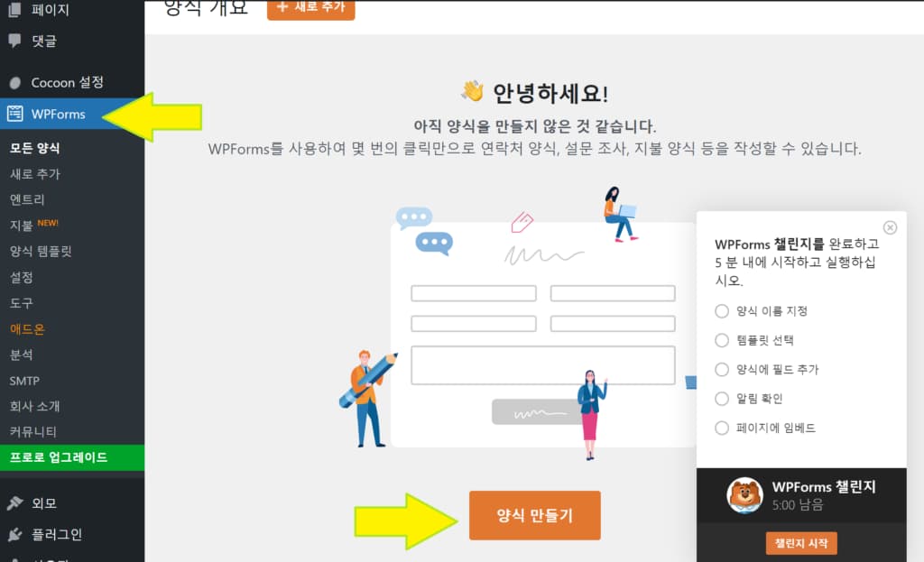This screenshot has width=924, height=562.
Task: Open the 커뮤니티 submenu item
Action: 33,431
